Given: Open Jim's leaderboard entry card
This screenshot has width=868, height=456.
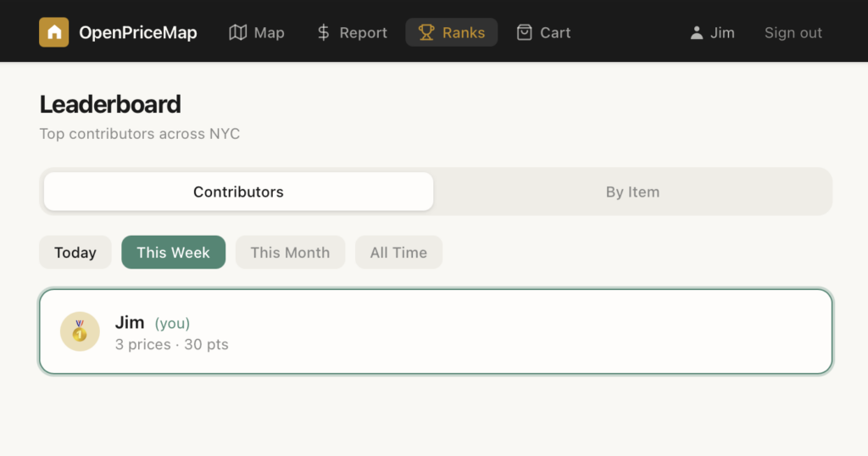Looking at the screenshot, I should coord(509,331).
